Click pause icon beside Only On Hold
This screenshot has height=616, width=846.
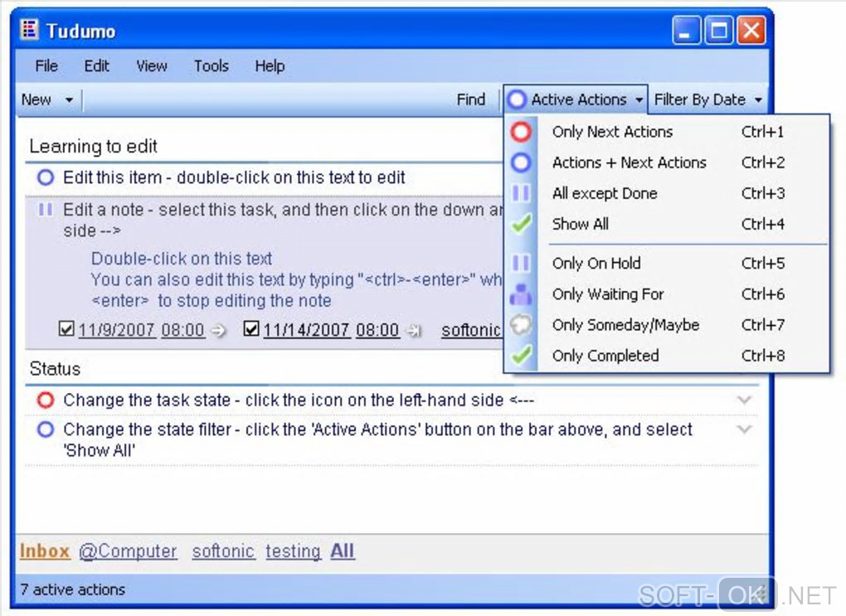521,263
